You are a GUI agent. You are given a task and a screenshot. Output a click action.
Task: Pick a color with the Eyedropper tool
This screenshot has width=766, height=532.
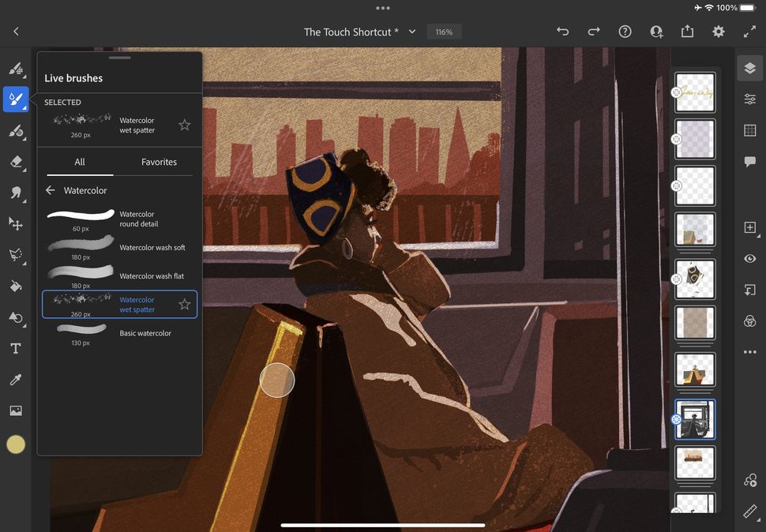(16, 379)
